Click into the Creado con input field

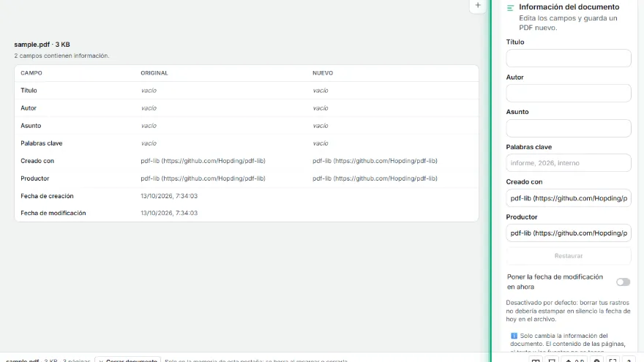[x=569, y=198]
